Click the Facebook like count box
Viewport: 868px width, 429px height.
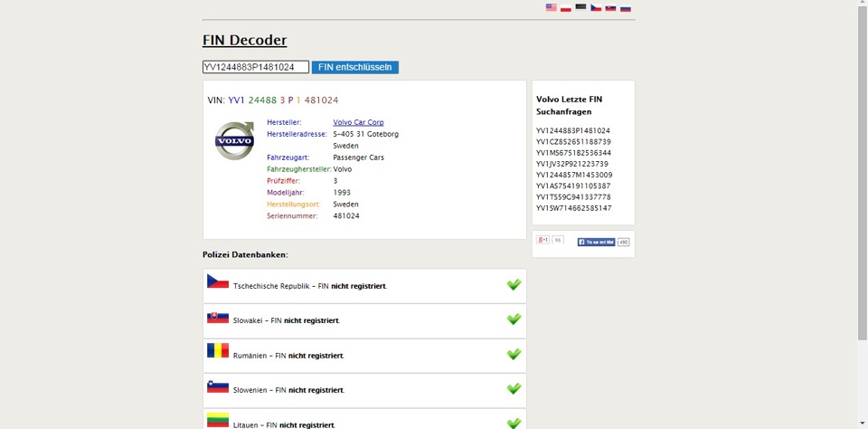click(x=623, y=243)
